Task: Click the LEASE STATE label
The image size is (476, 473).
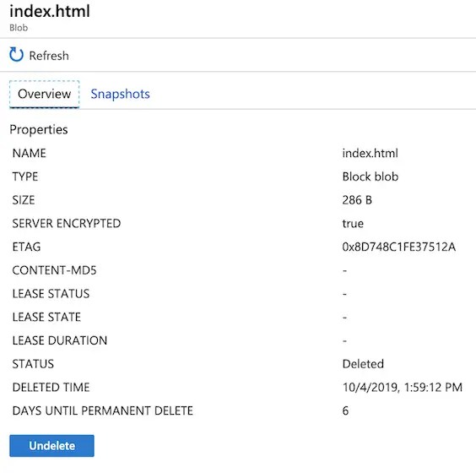Action: 46,317
